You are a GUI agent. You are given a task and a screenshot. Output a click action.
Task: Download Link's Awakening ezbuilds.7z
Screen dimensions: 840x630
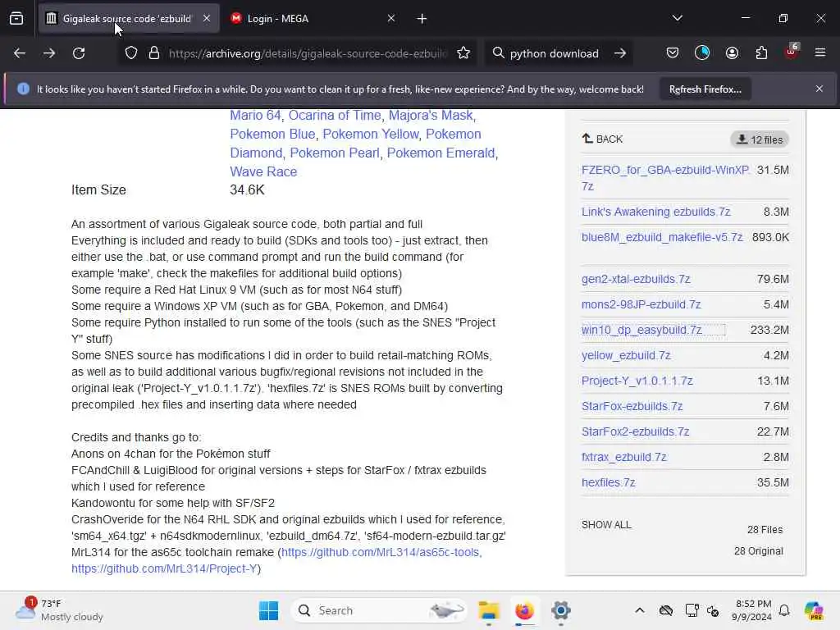[x=655, y=212]
